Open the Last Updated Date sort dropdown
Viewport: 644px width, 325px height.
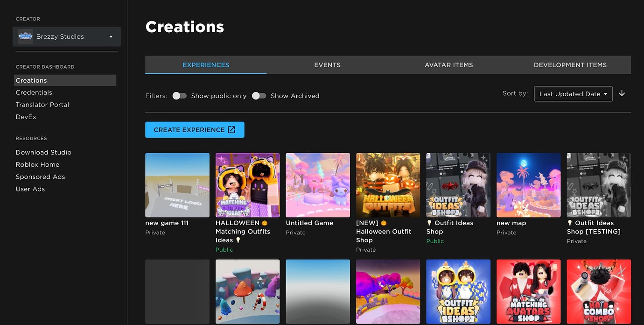[573, 93]
